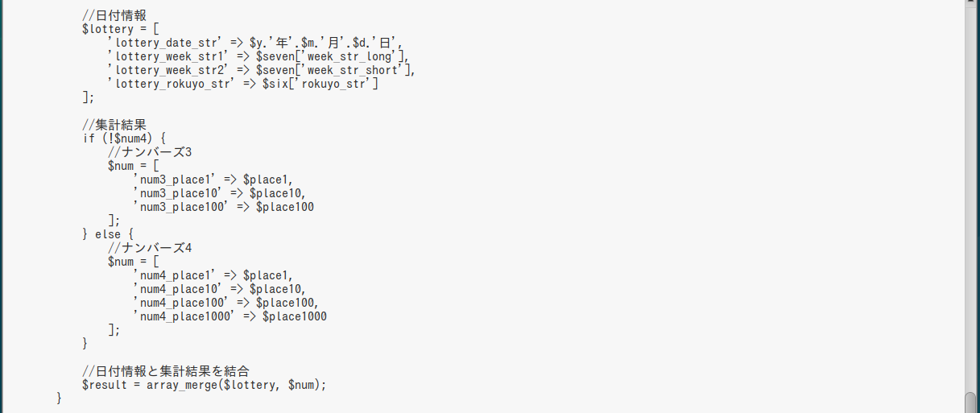Click the else keyword
The height and width of the screenshot is (413, 980).
(x=108, y=234)
